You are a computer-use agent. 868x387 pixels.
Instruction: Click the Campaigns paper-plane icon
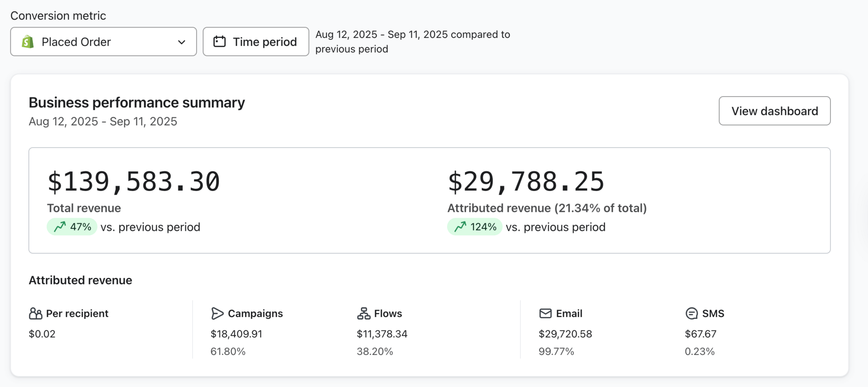click(217, 313)
